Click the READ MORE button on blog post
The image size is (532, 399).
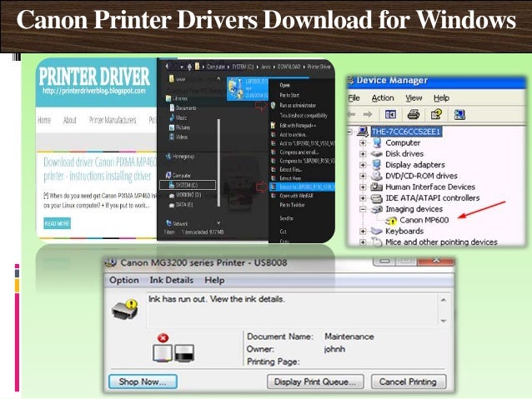57,223
